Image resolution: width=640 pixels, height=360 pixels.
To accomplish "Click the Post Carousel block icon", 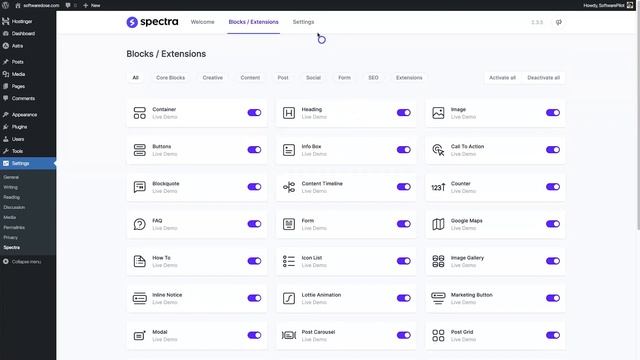I will [x=289, y=336].
